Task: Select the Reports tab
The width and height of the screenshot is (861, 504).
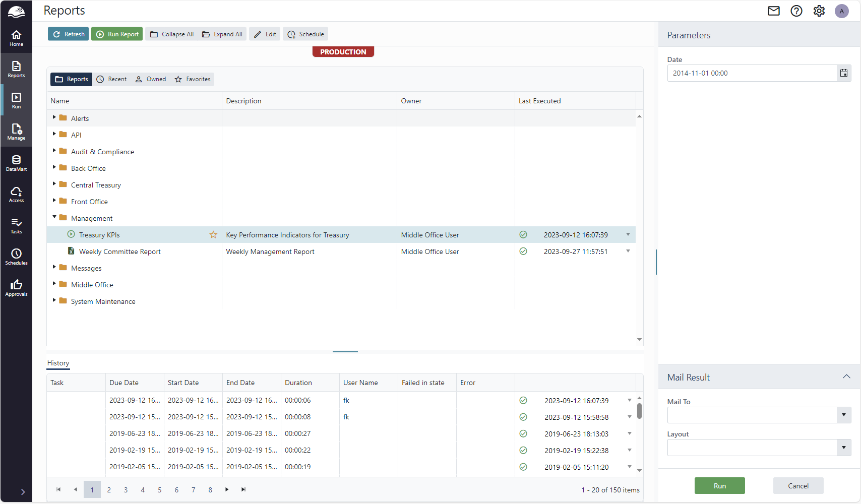Action: (71, 79)
